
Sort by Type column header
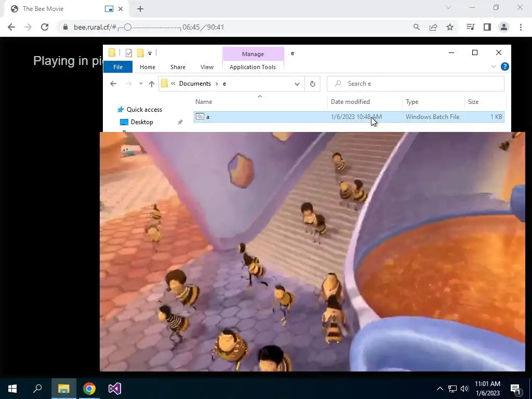tap(433, 101)
